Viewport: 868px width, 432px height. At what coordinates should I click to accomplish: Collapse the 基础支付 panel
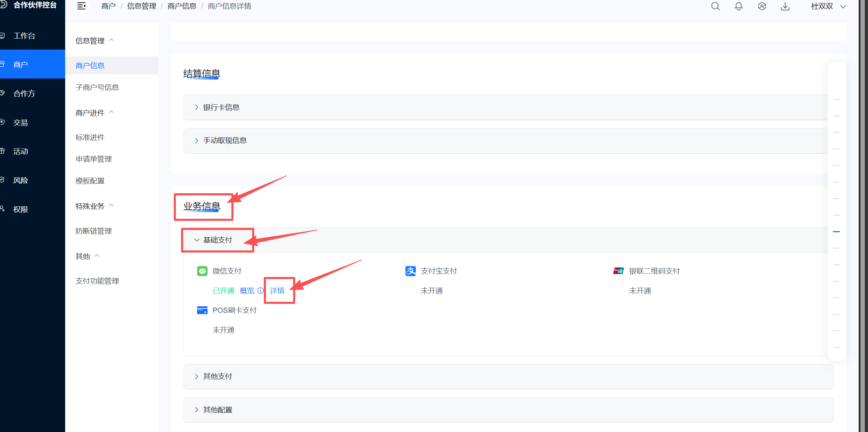pos(508,240)
